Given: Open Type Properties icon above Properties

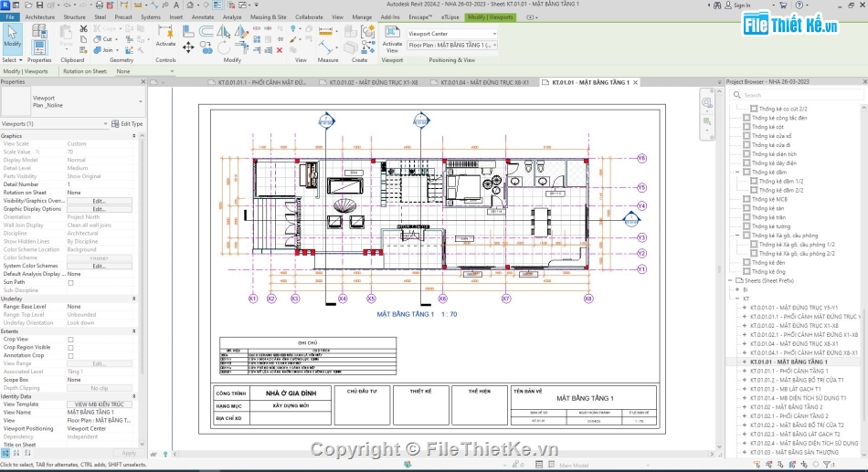Looking at the screenshot, I should 39,31.
